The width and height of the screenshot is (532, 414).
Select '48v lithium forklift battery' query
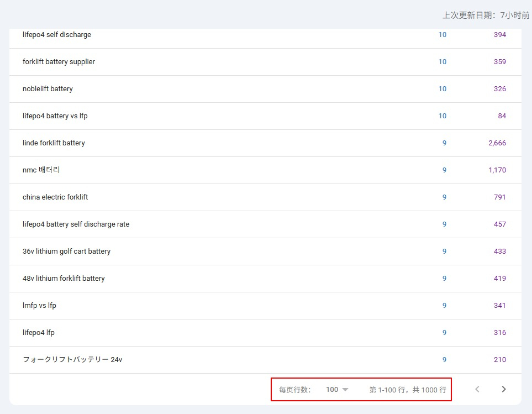pyautogui.click(x=64, y=279)
